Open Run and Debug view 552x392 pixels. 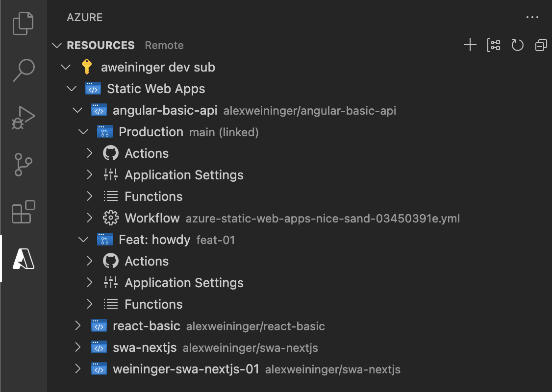(x=24, y=118)
